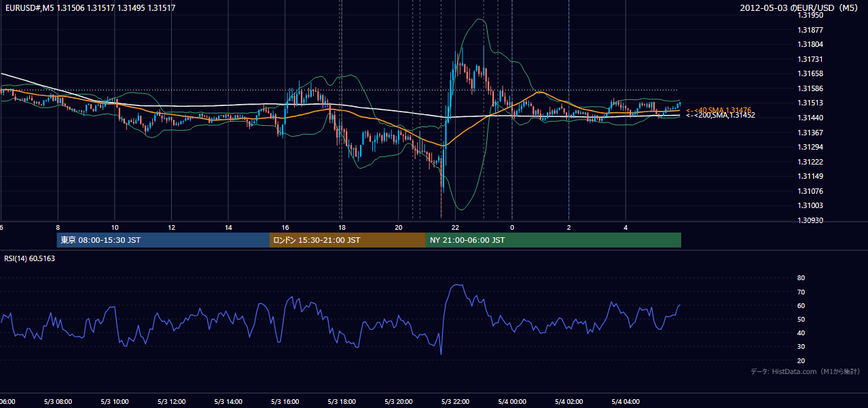The width and height of the screenshot is (868, 408).
Task: Click the RSI(14) 60.5163 indicator label
Action: pyautogui.click(x=30, y=258)
